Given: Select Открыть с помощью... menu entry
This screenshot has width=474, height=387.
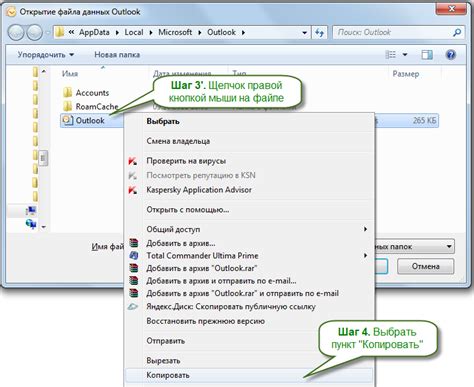Looking at the screenshot, I should pos(249,210).
